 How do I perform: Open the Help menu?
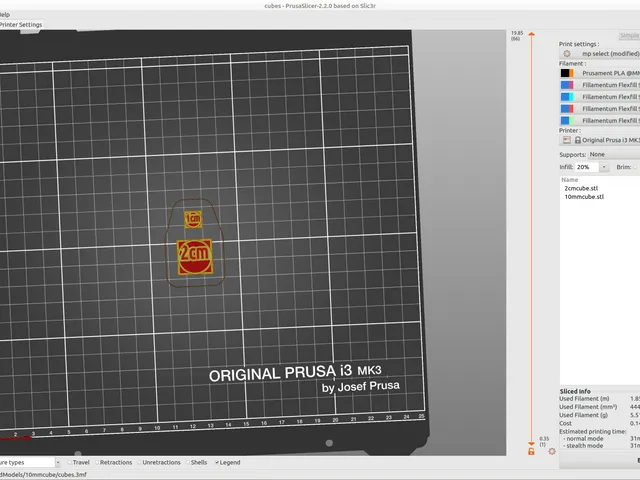pos(5,15)
